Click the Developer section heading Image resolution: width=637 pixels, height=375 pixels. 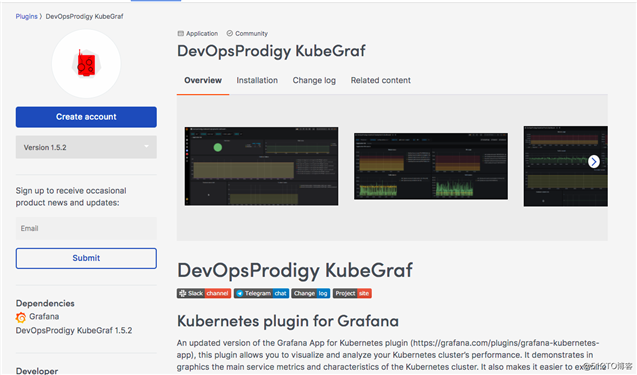[37, 371]
